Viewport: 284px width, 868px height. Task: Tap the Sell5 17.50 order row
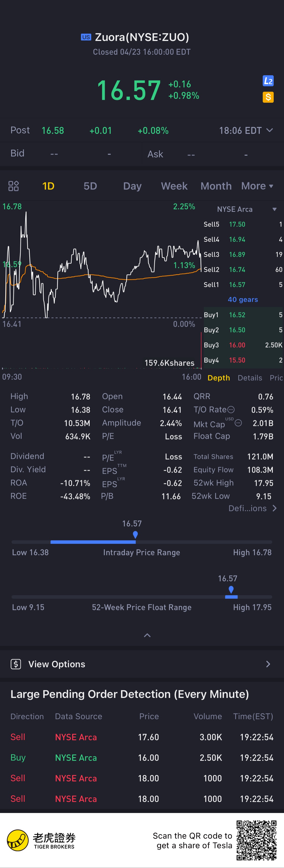(243, 224)
